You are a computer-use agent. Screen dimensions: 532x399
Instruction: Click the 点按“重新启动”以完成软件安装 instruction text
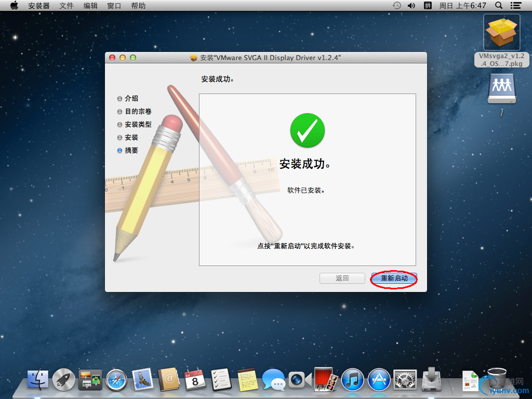[306, 246]
